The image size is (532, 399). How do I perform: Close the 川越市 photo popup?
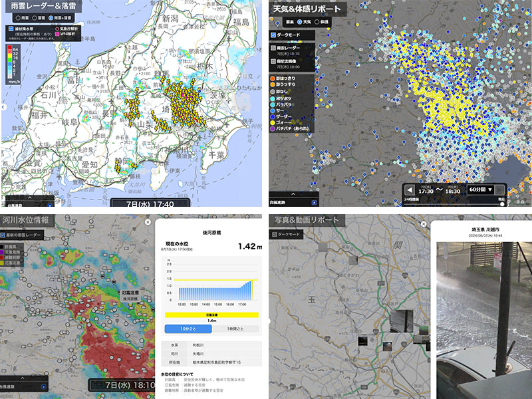424,224
